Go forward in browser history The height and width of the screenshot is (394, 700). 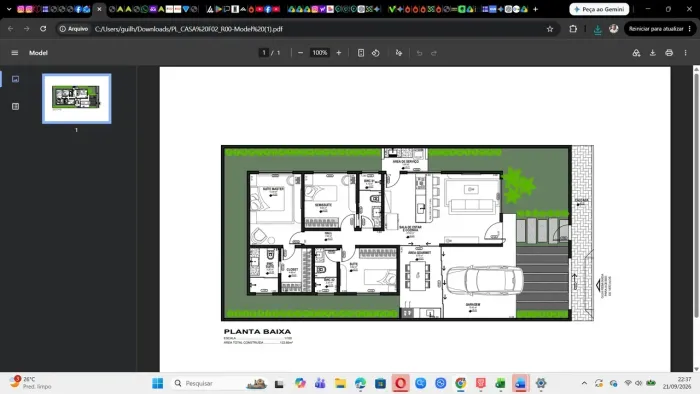click(x=27, y=29)
